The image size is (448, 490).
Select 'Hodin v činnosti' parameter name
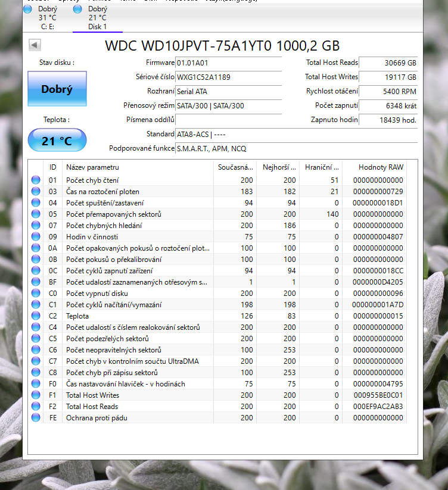click(x=92, y=237)
